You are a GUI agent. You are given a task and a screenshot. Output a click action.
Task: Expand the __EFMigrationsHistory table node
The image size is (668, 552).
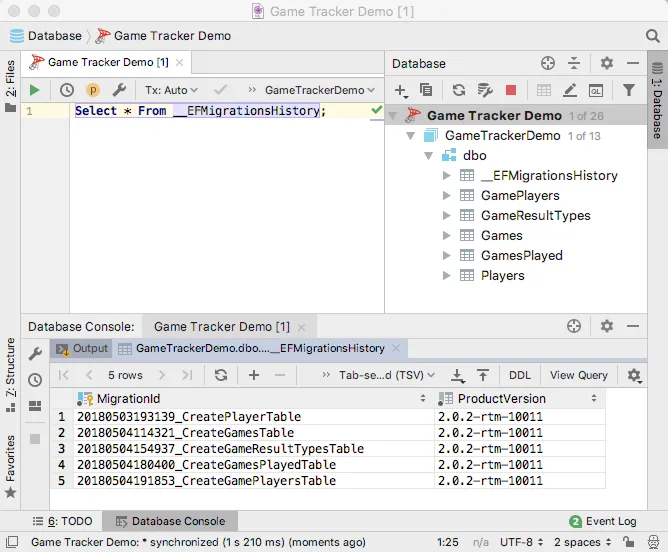(446, 175)
